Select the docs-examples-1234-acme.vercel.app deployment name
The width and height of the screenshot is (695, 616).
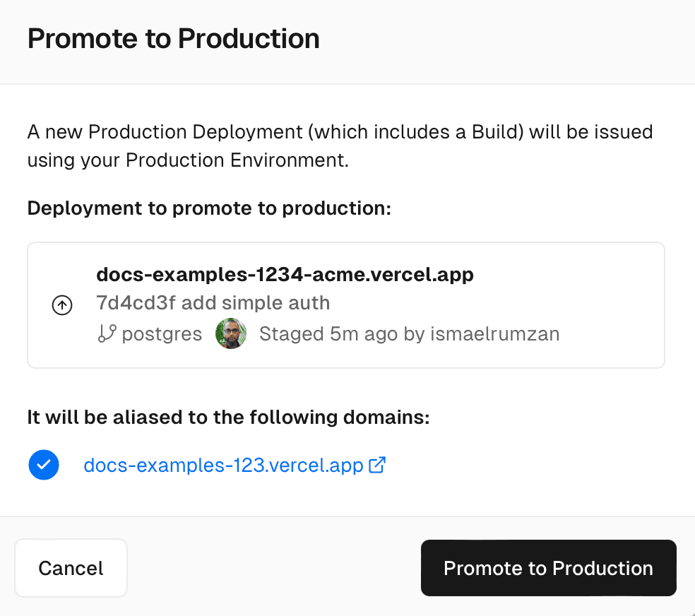(x=285, y=274)
